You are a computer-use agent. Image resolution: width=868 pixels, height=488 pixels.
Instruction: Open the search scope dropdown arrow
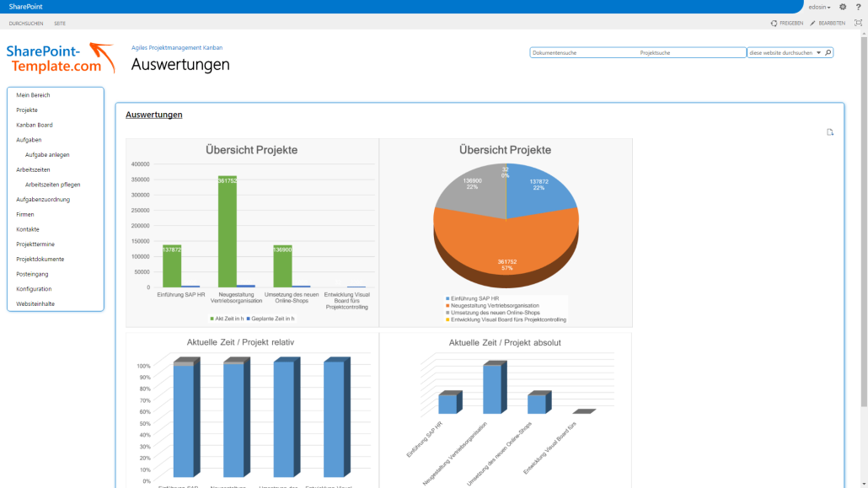tap(819, 52)
